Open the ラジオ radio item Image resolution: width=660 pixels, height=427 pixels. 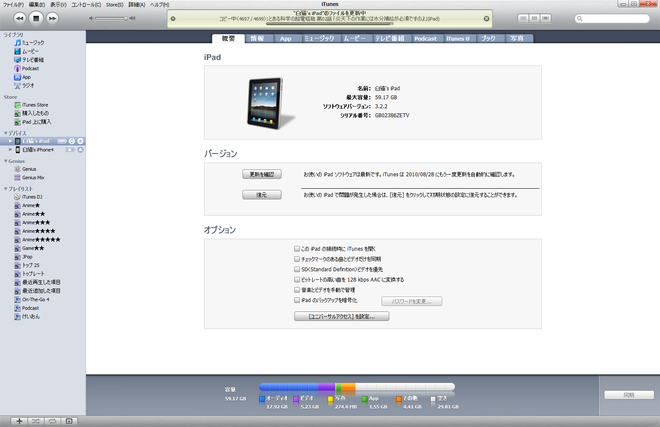coord(28,85)
